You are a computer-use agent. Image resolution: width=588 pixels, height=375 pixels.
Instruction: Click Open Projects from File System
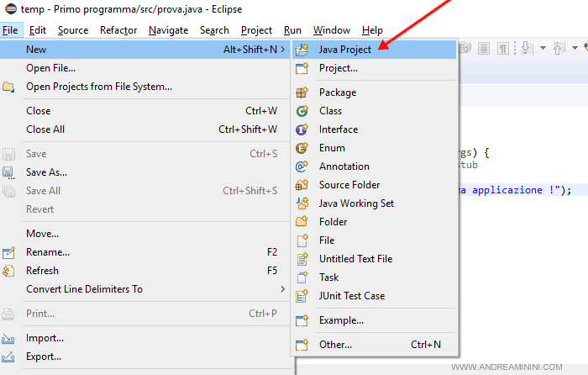click(x=99, y=87)
